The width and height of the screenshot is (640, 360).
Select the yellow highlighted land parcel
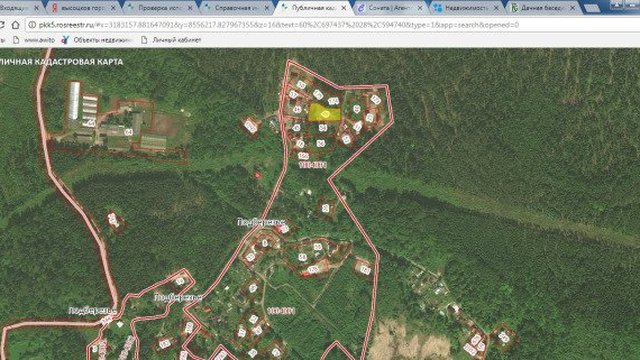click(x=324, y=113)
